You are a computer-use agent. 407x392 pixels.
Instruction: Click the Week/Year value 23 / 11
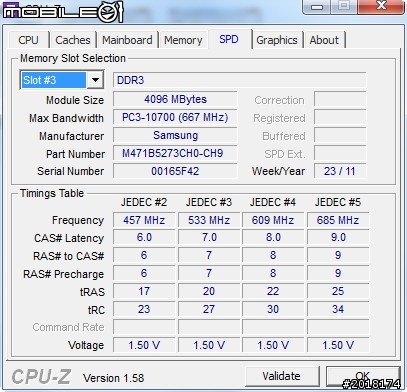[340, 171]
